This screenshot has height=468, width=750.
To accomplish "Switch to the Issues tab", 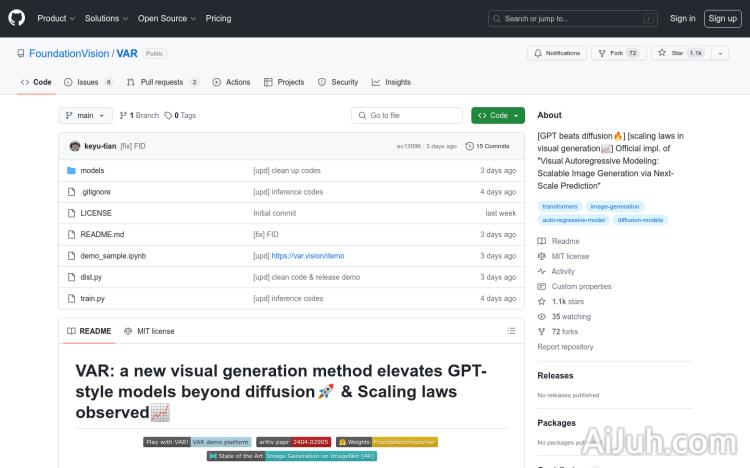I will (x=82, y=82).
